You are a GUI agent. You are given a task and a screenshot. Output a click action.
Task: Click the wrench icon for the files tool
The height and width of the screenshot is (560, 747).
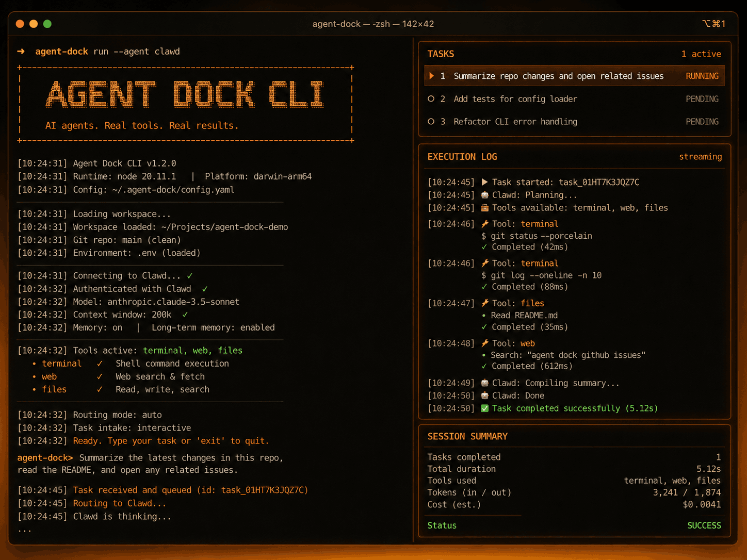[x=485, y=303]
